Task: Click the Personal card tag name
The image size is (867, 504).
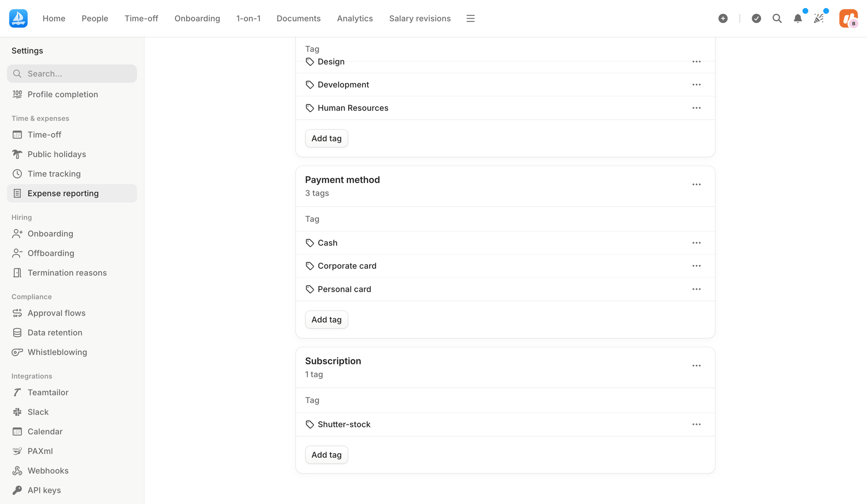Action: [344, 289]
